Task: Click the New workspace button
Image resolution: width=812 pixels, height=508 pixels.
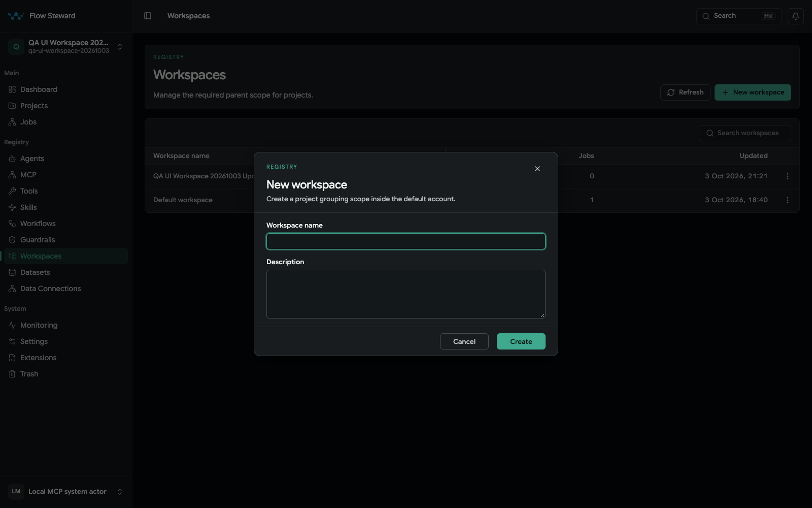Action: point(753,92)
